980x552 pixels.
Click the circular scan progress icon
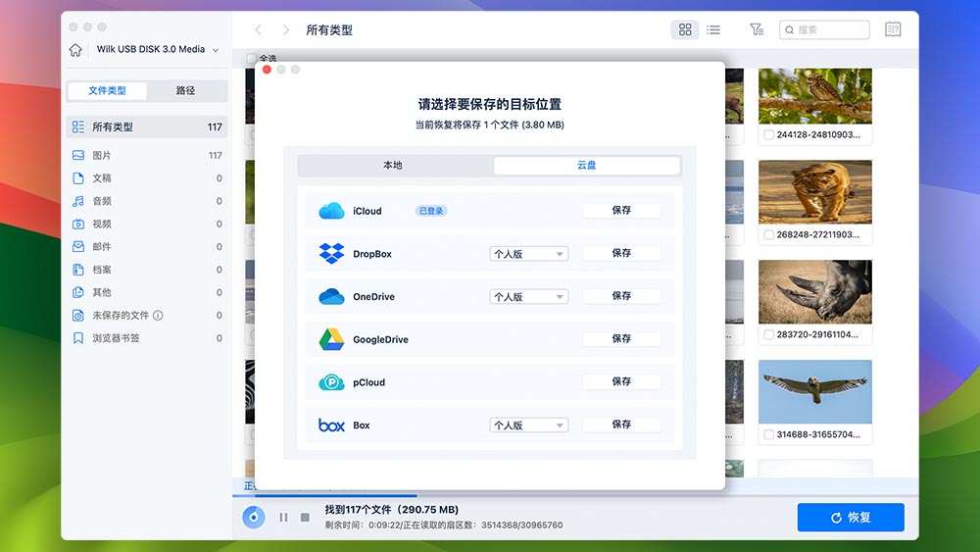coord(253,517)
